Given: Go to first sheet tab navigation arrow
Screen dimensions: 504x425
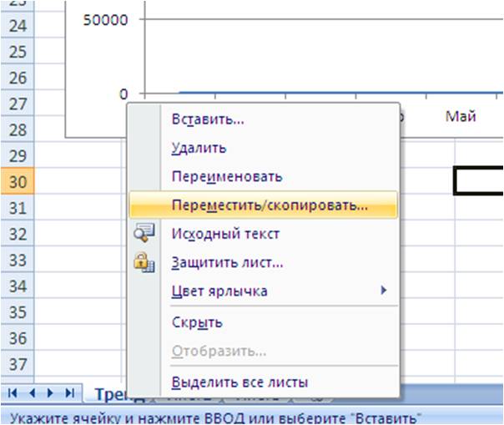Looking at the screenshot, I should [x=13, y=392].
